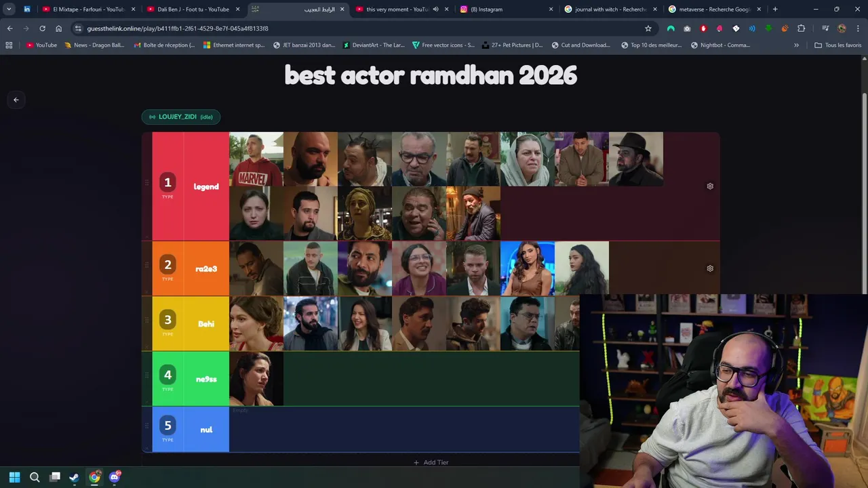Reload the page in Chrome
The height and width of the screenshot is (488, 868).
pos(42,28)
